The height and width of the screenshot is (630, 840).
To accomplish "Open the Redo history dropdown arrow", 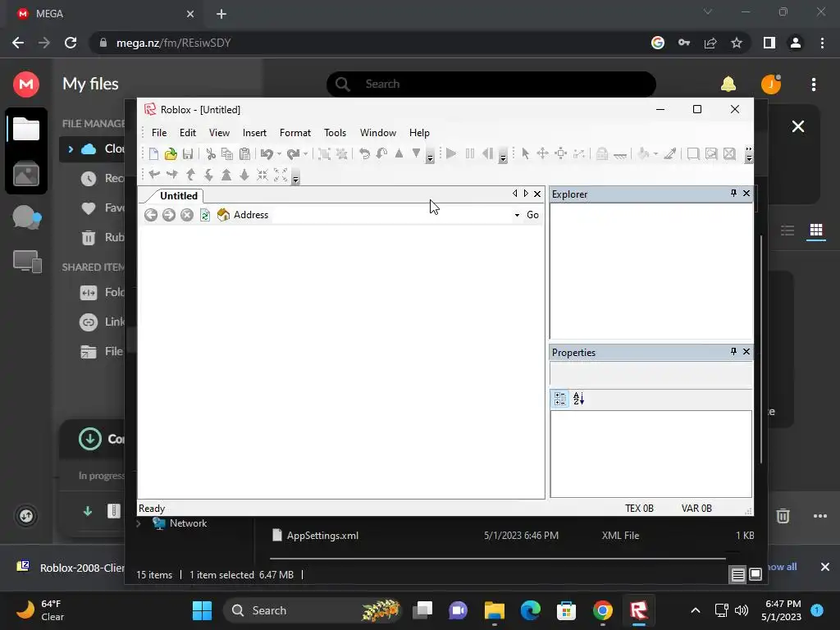I will pyautogui.click(x=305, y=154).
